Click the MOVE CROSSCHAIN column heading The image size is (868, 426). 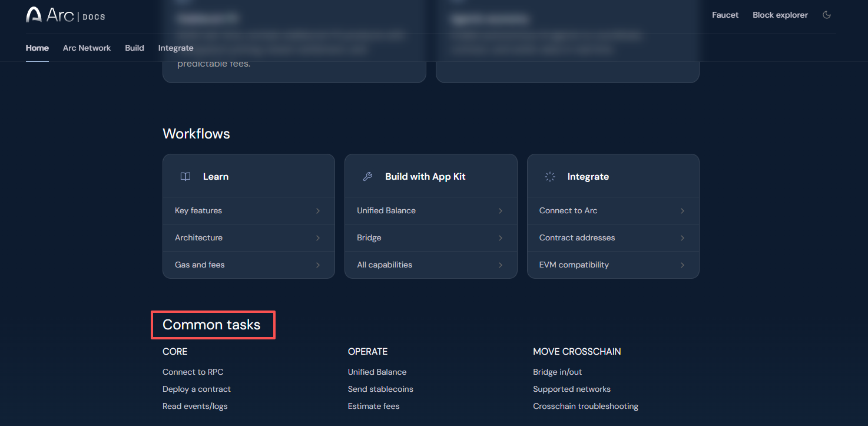tap(577, 351)
